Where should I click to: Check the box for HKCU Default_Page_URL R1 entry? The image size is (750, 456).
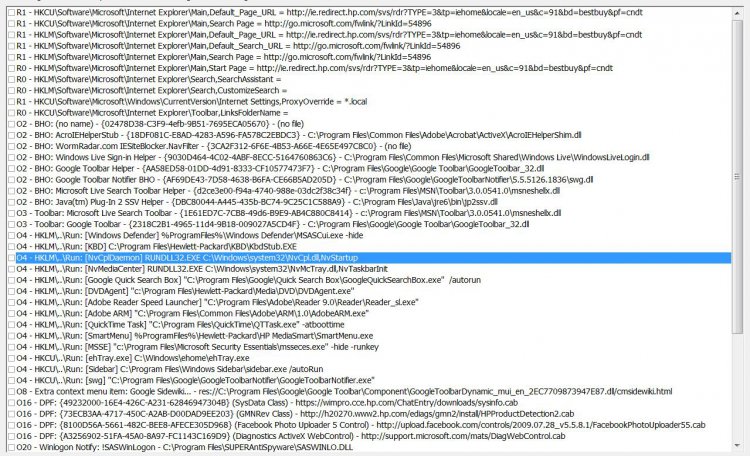coord(11,12)
